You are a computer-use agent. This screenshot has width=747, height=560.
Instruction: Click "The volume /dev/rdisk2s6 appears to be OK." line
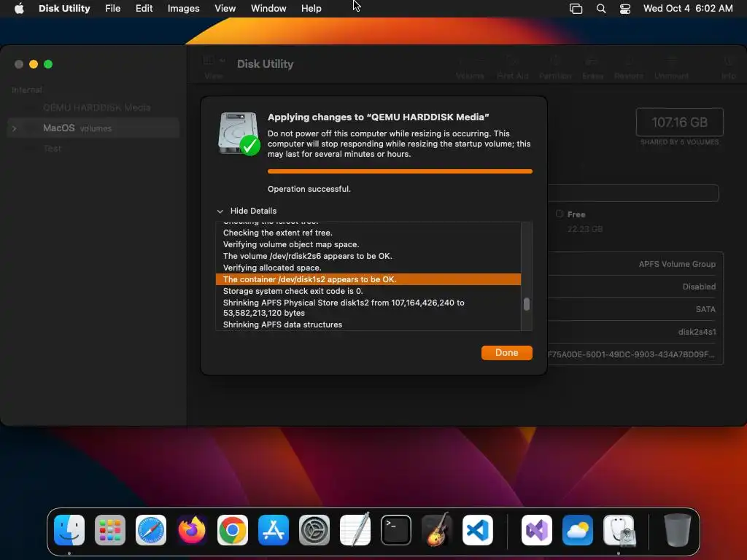point(308,256)
